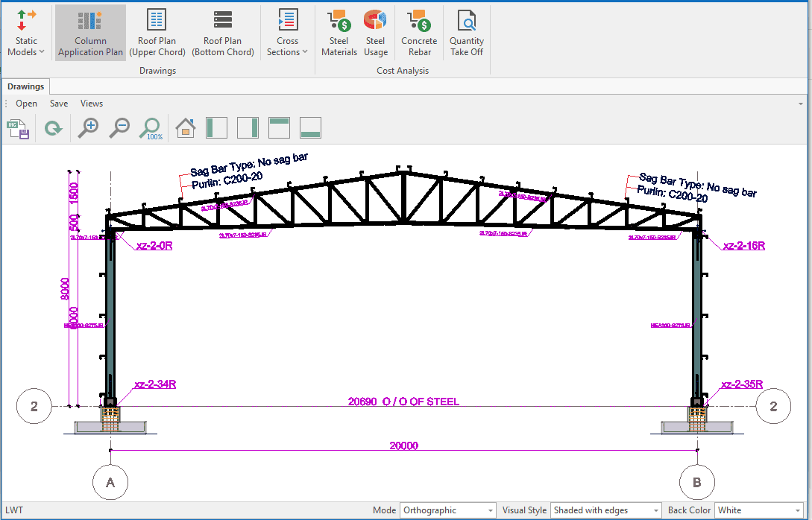This screenshot has width=812, height=520.
Task: Switch to the Home view
Action: coord(185,128)
